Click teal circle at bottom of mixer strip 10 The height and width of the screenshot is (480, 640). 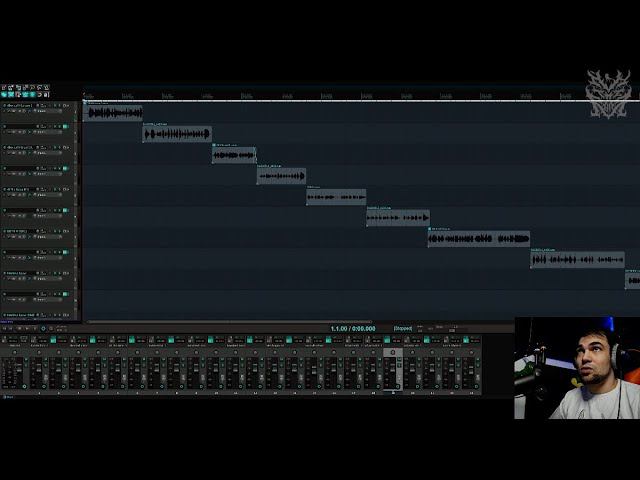coord(220,386)
